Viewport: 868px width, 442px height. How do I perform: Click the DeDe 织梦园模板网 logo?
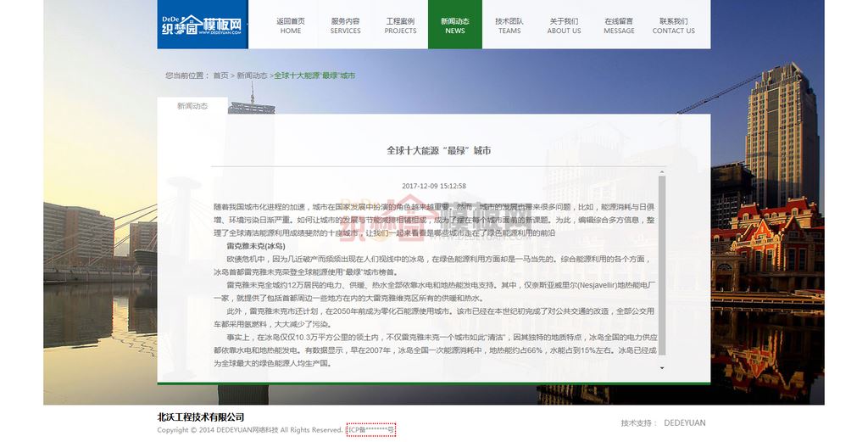pos(202,25)
